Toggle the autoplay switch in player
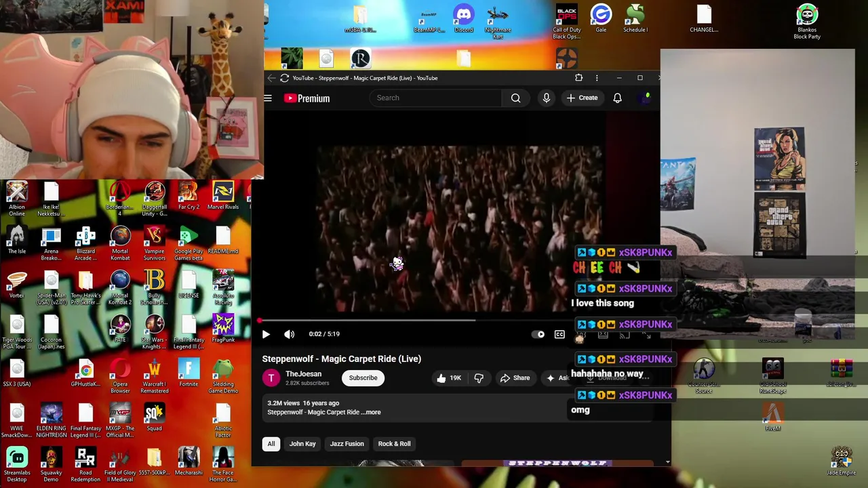The width and height of the screenshot is (868, 488). click(538, 334)
